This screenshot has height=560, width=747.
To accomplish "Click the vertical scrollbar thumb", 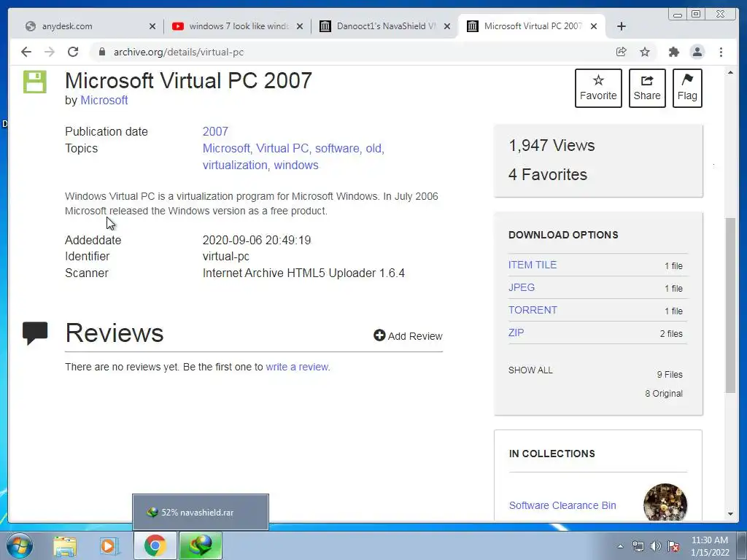I will 730,306.
